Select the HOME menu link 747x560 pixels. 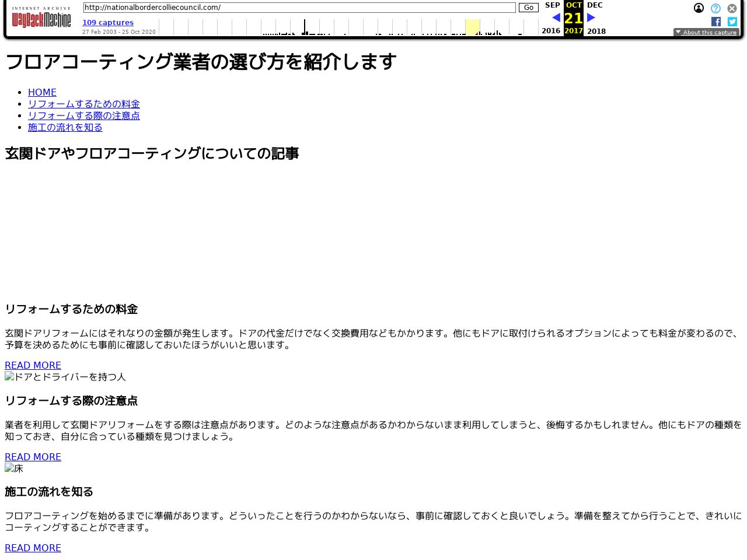click(x=42, y=92)
